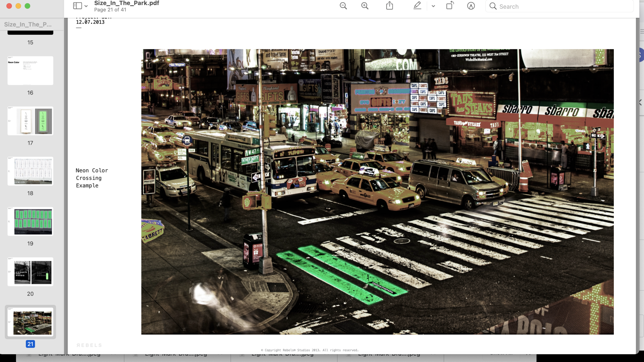Click the Times Square crossing photo
This screenshot has width=644, height=362.
coord(377,192)
